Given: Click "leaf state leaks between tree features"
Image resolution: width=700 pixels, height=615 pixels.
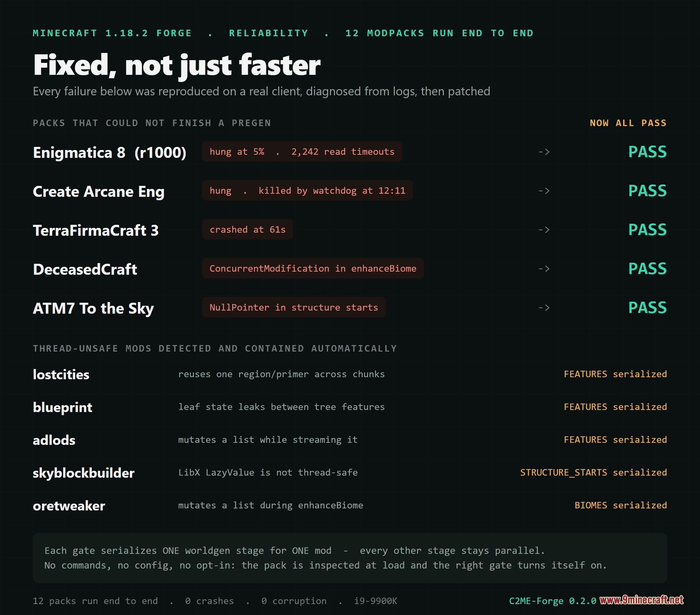Looking at the screenshot, I should click(x=281, y=407).
